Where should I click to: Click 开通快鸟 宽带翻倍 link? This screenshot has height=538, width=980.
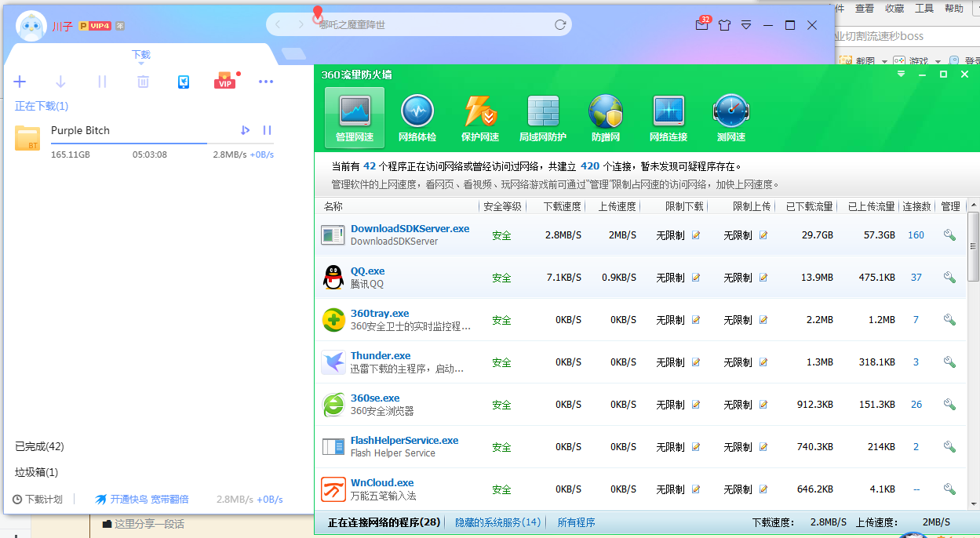coord(142,499)
